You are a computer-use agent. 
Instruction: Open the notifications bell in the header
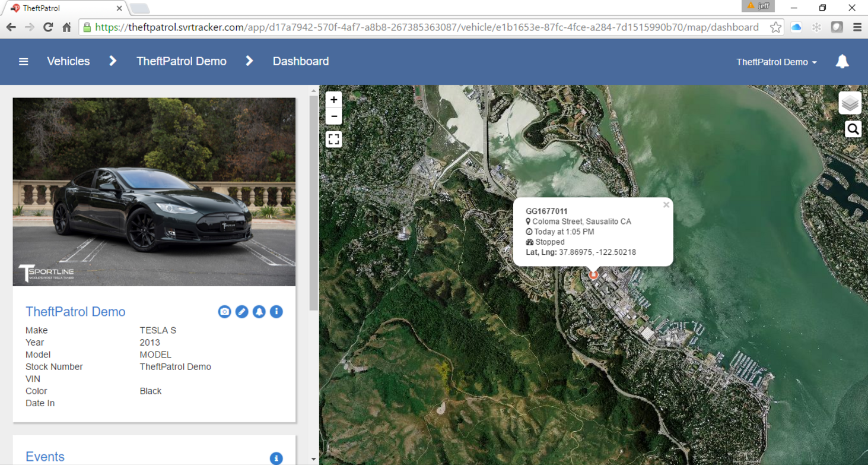pos(842,62)
